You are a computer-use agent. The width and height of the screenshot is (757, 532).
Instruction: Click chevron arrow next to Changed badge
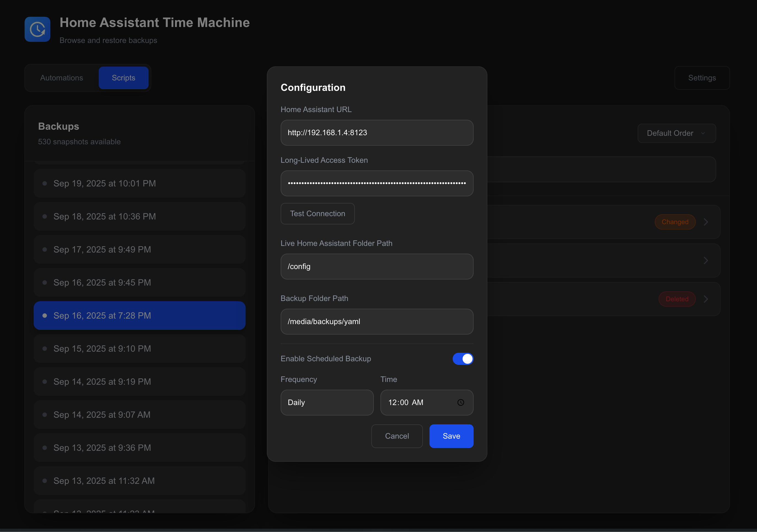(705, 222)
